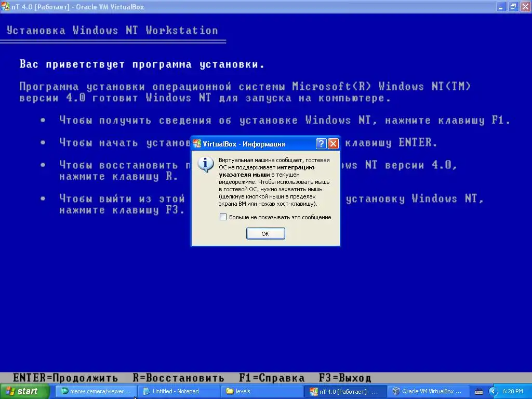
Task: Click the Notepad icon in taskbar
Action: pos(147,392)
